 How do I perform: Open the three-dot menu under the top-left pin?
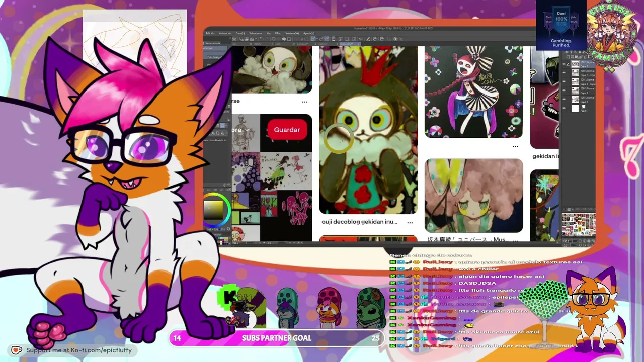pos(304,102)
